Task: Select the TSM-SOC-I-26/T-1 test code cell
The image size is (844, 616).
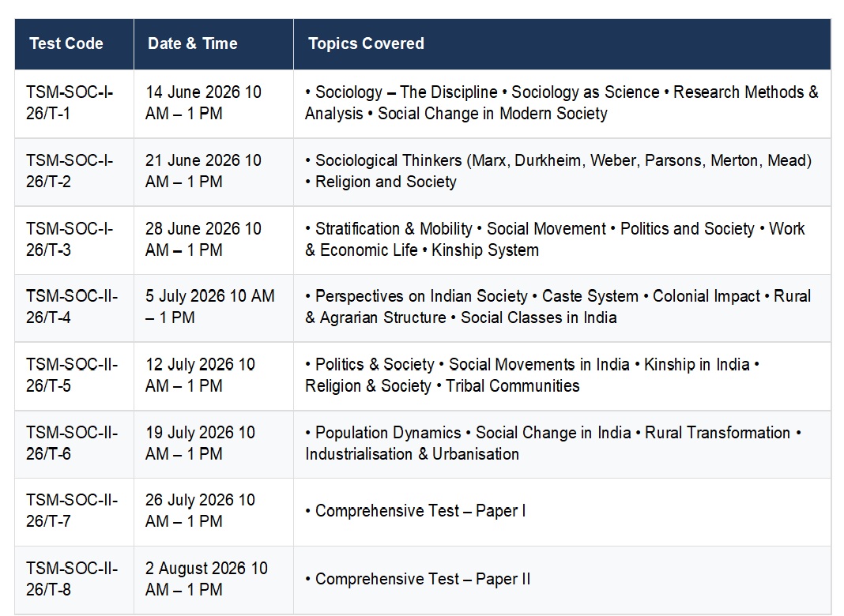Action: (70, 103)
